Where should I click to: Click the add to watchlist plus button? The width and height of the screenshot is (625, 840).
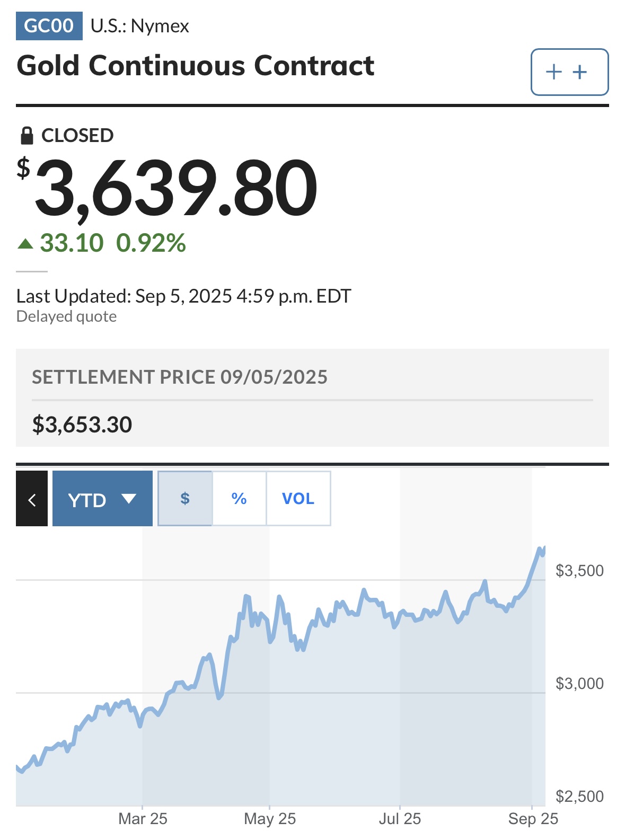[x=569, y=72]
